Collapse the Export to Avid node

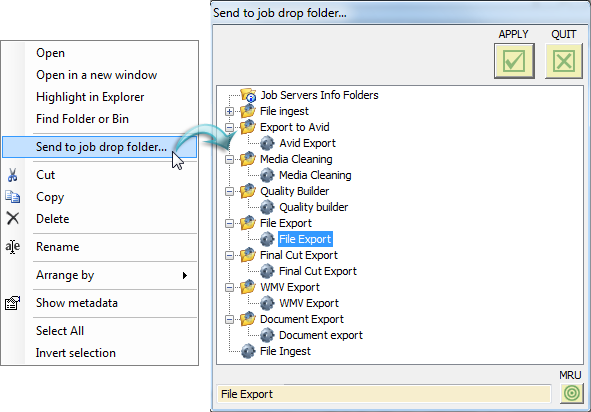click(x=229, y=127)
